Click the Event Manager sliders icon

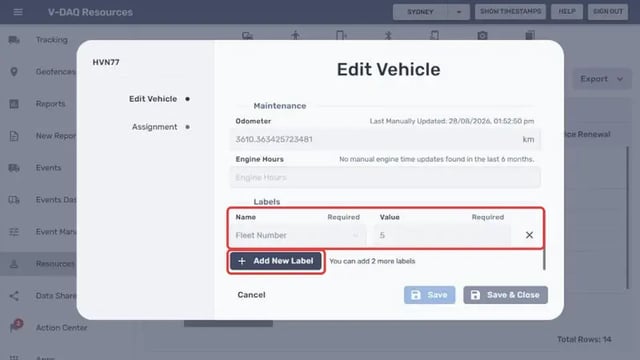tap(14, 232)
